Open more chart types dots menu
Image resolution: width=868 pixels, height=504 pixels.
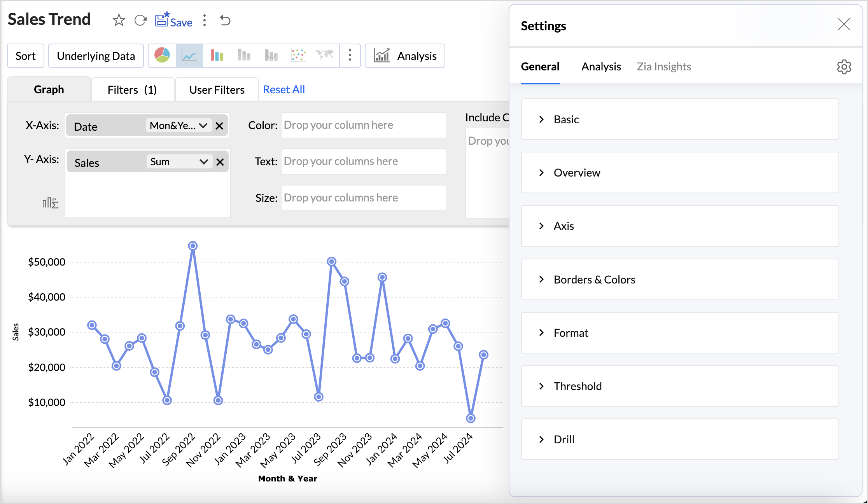(x=350, y=56)
